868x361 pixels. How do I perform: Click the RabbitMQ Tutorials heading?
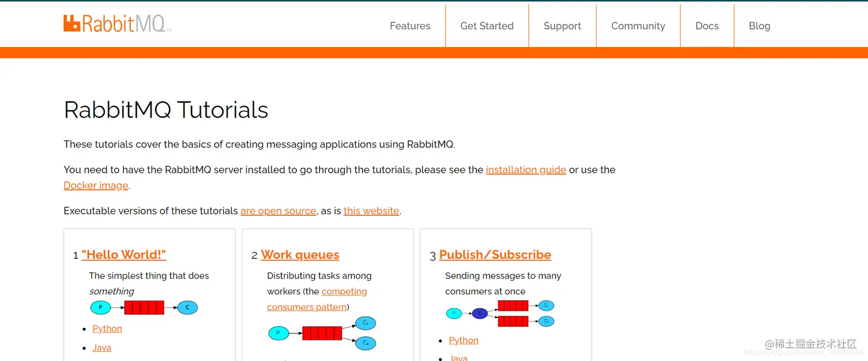pos(166,110)
